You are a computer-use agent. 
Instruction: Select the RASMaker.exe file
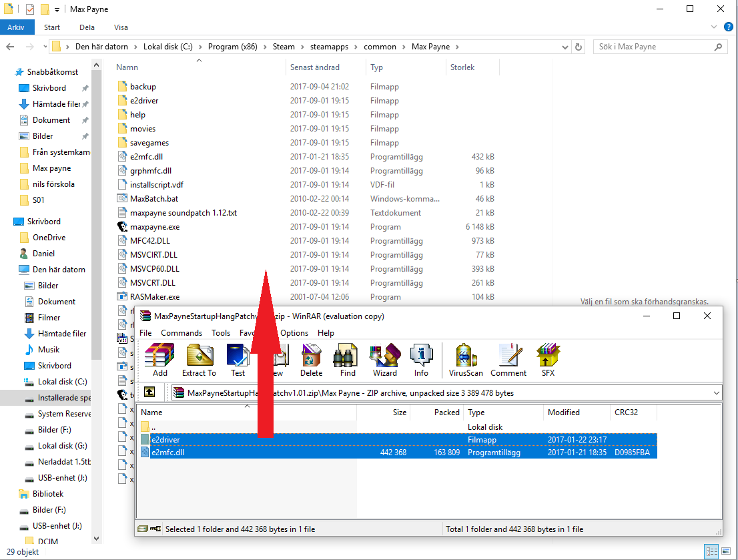(x=155, y=297)
